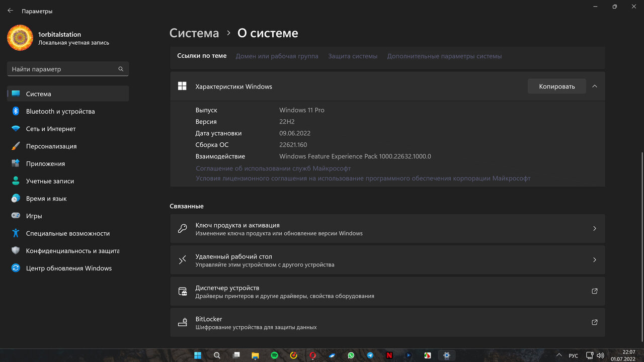Open BitLocker external link icon

(595, 322)
